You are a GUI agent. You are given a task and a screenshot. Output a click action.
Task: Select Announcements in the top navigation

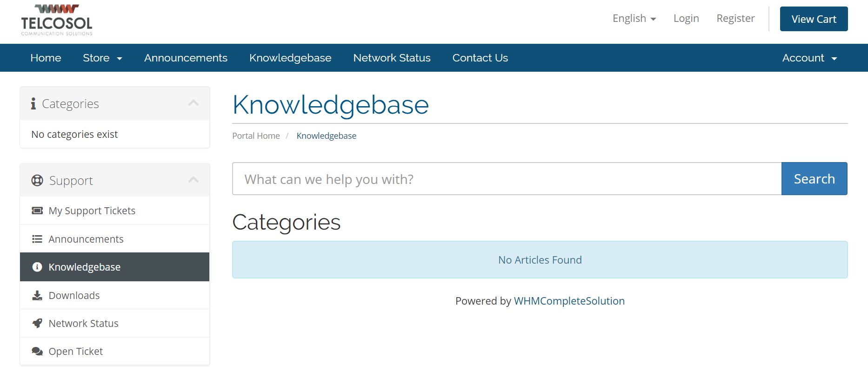[186, 58]
